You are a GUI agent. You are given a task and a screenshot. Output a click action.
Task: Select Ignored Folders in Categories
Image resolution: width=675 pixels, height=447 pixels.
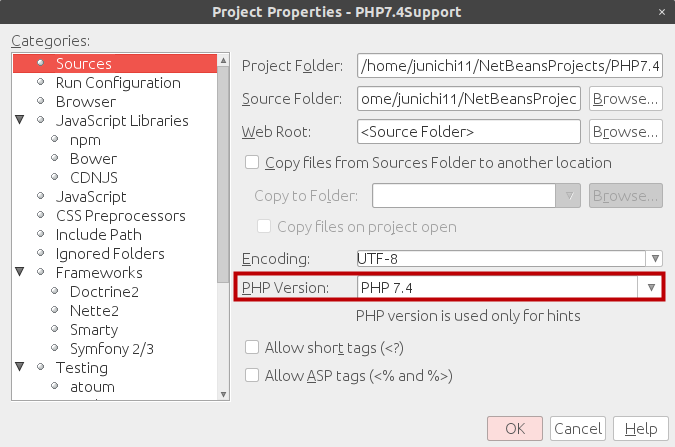click(x=110, y=254)
